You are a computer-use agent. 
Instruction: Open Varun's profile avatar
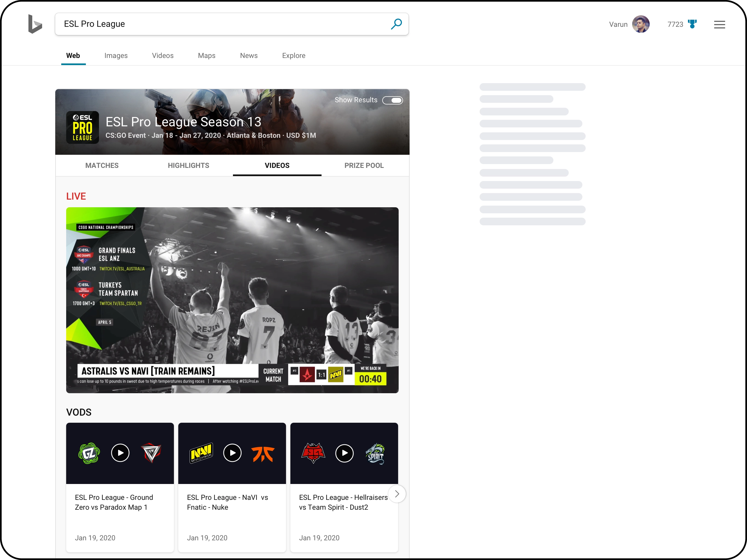pos(641,24)
